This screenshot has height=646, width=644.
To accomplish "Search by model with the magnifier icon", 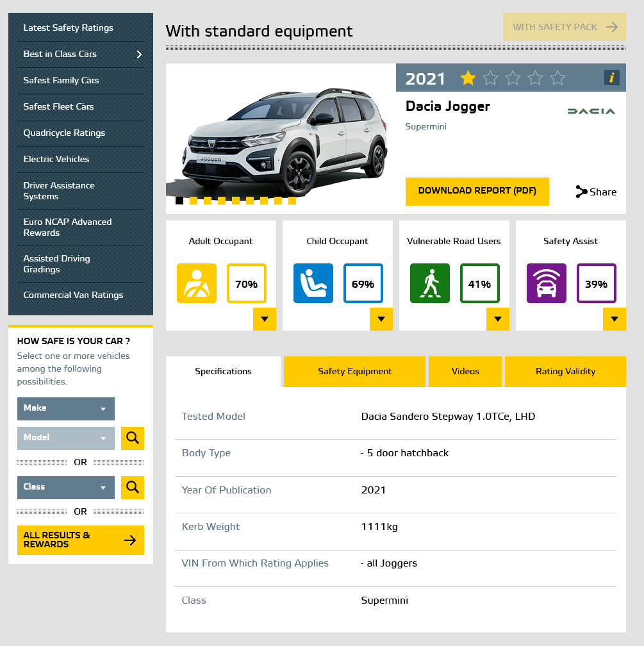I will pyautogui.click(x=132, y=438).
